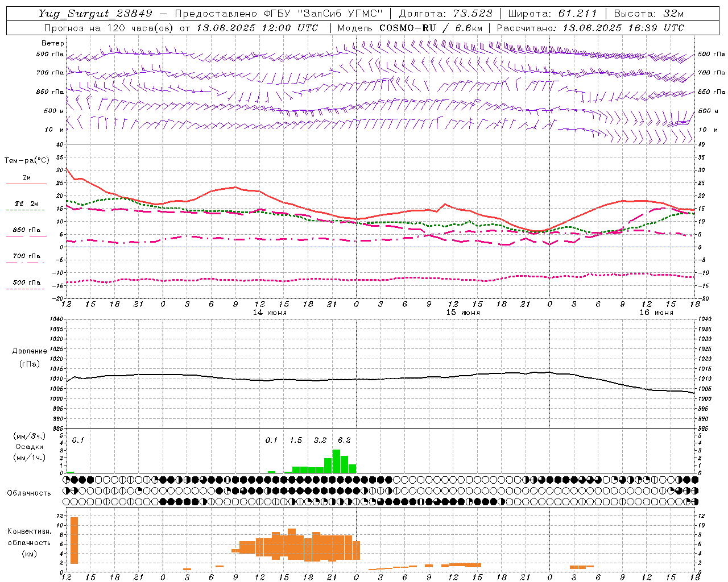Click the 14 июня date label
Screen dimensions: 728x582
point(270,312)
